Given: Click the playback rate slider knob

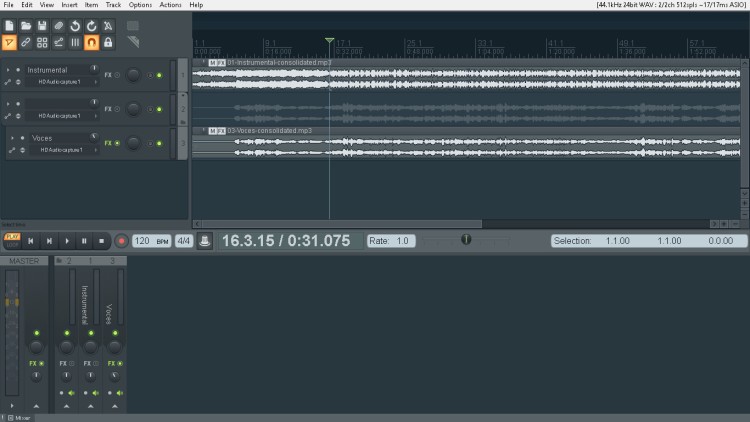Looking at the screenshot, I should click(x=465, y=240).
